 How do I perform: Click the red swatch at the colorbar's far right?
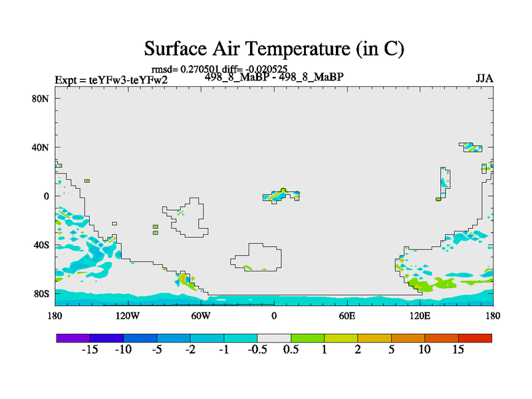475,338
